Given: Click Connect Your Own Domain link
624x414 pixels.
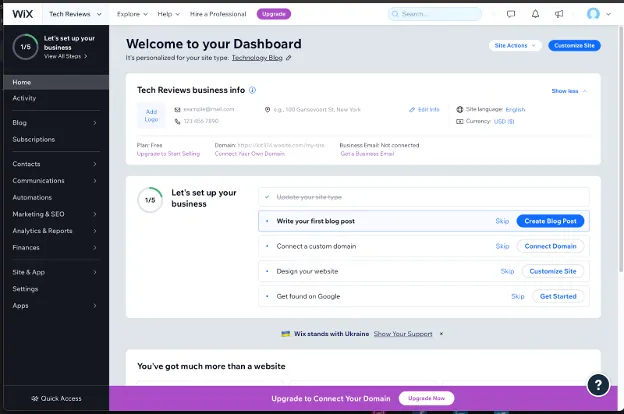Looking at the screenshot, I should pyautogui.click(x=250, y=154).
